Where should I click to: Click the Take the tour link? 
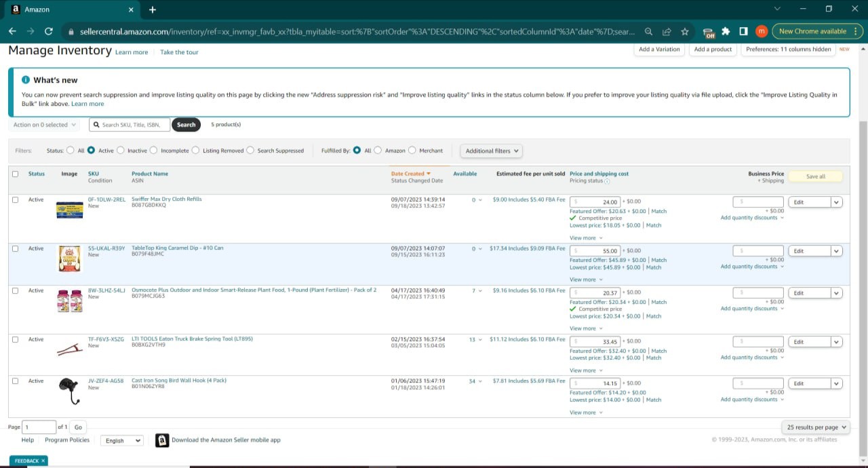pyautogui.click(x=179, y=52)
